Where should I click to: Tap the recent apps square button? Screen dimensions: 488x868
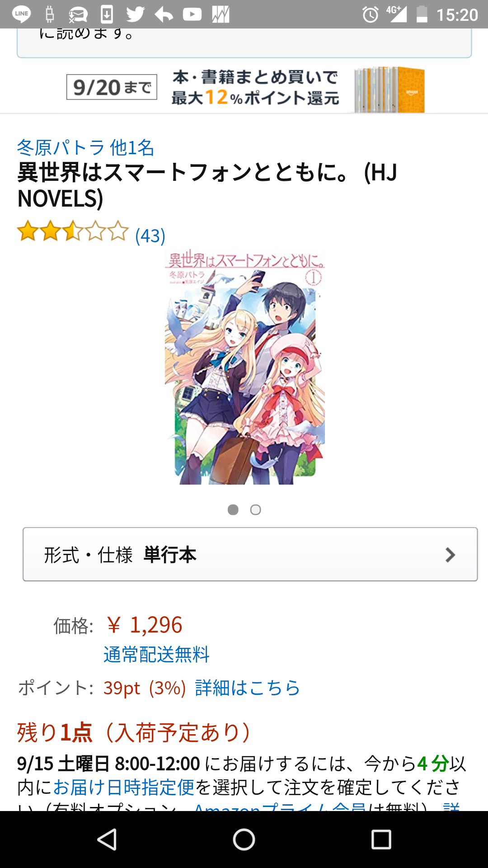pos(381,840)
